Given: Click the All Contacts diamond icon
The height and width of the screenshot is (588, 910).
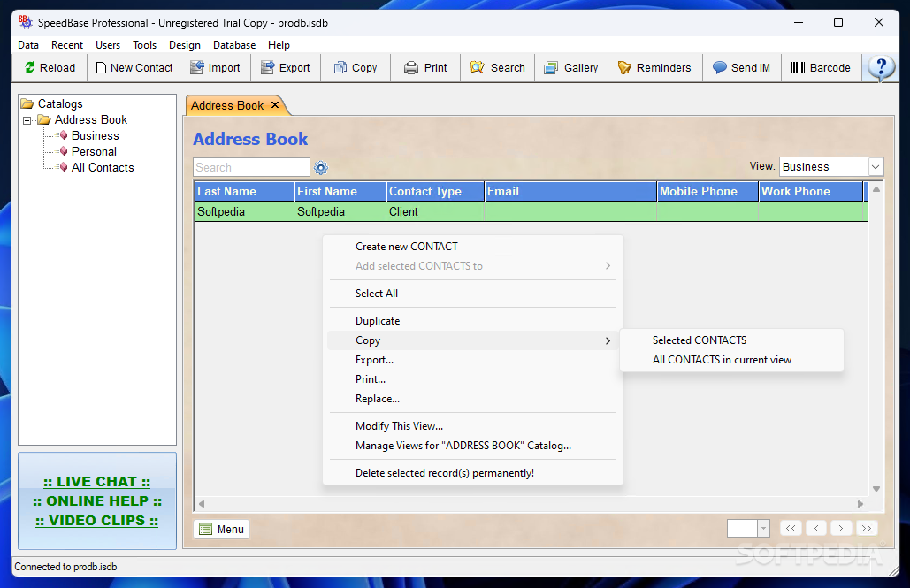Looking at the screenshot, I should [64, 167].
